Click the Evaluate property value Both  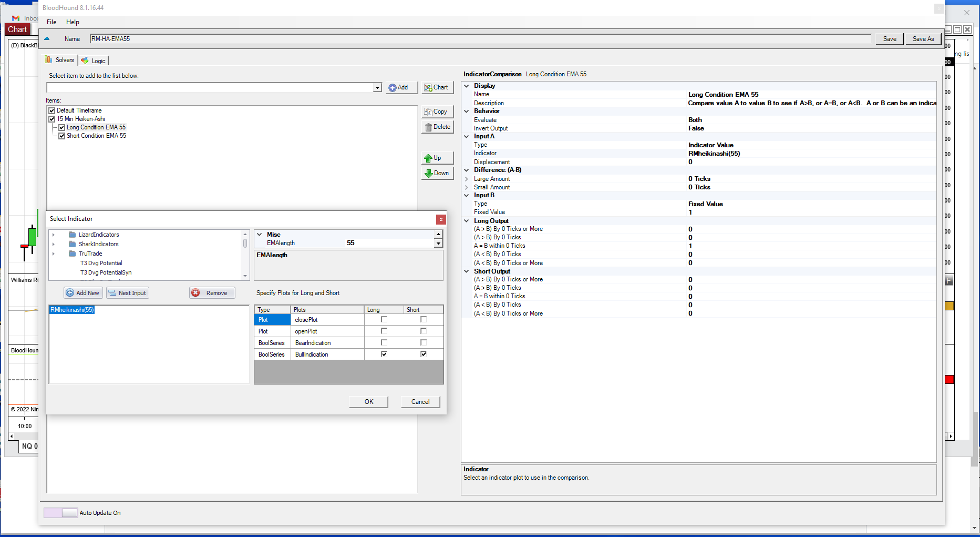click(x=695, y=120)
